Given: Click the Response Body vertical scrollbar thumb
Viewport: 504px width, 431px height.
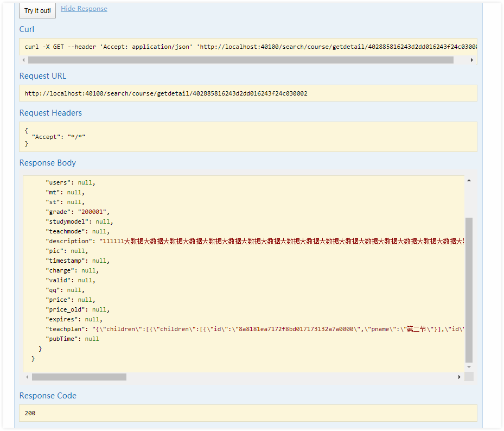Looking at the screenshot, I should tap(469, 290).
